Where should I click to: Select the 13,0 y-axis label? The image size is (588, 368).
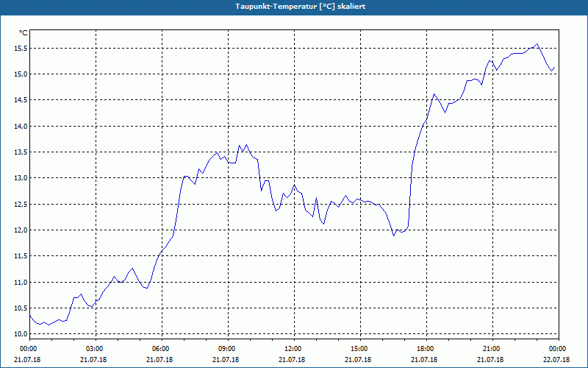[x=21, y=178]
